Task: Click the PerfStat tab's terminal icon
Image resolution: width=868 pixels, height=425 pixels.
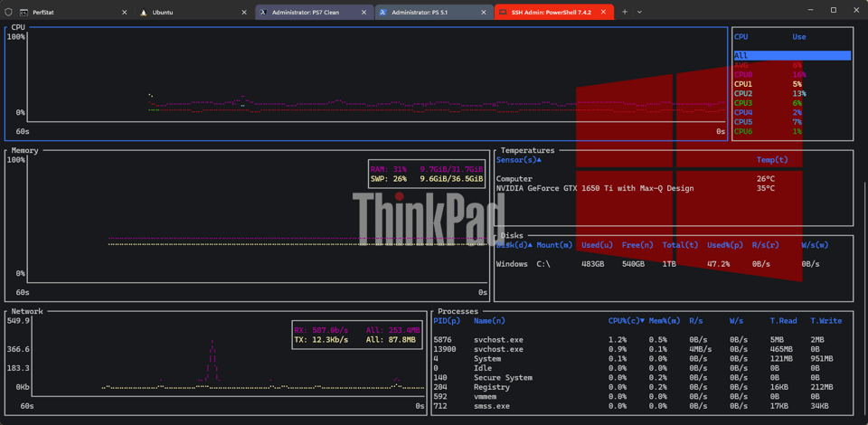Action: click(x=24, y=13)
